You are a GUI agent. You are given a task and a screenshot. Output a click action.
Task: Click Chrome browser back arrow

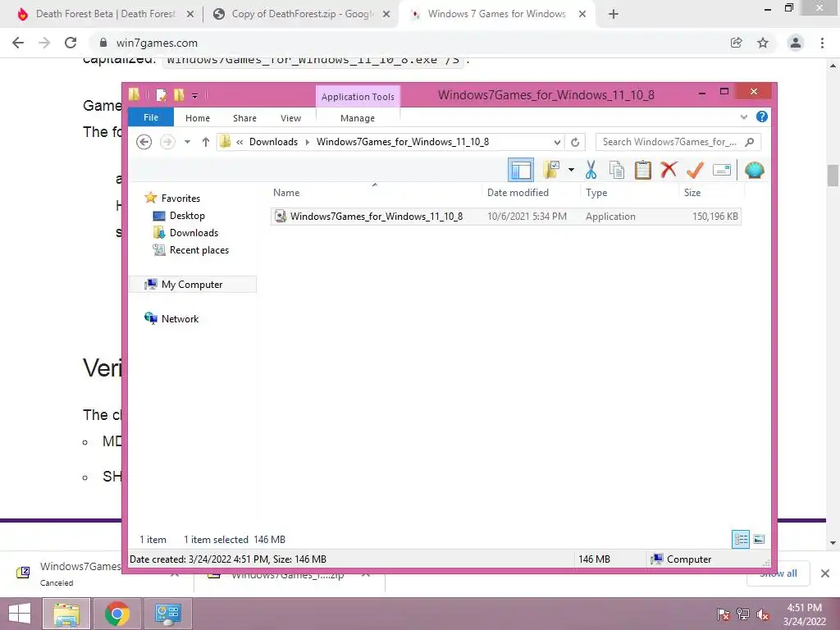[18, 43]
